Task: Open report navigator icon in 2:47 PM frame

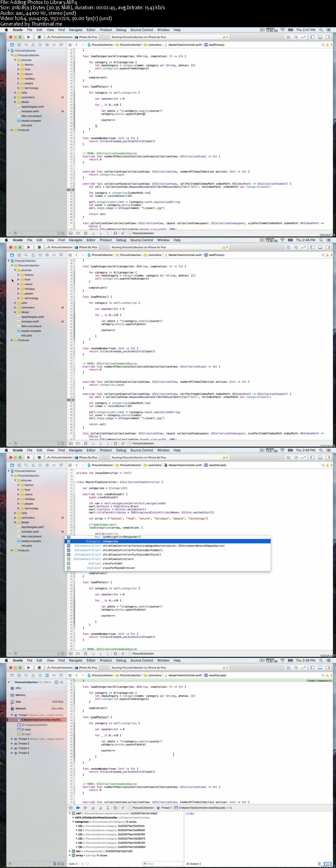Action: click(61, 45)
